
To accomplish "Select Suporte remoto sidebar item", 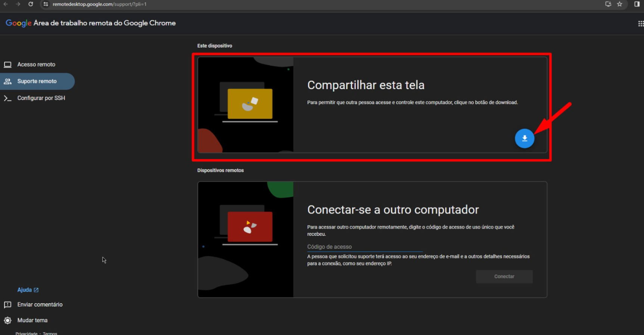I will 37,81.
